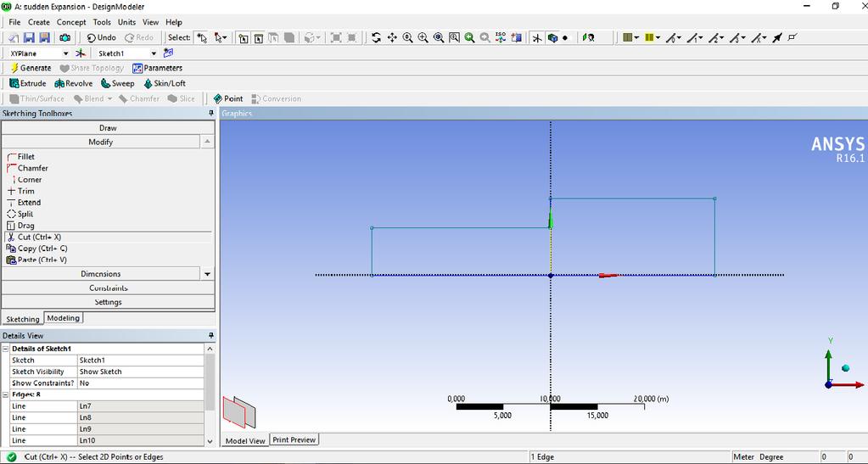Click the Undo button
Viewport: 868px width, 464px height.
pyautogui.click(x=101, y=37)
